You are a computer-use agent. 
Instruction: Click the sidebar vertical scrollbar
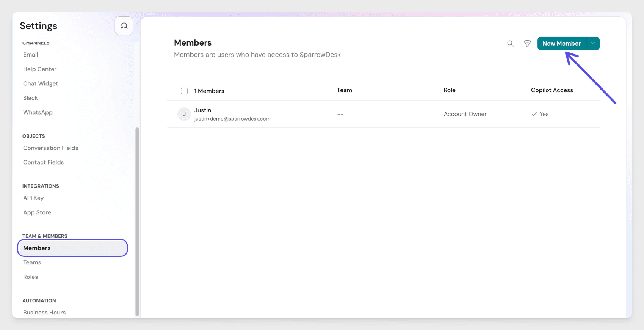pos(137,222)
